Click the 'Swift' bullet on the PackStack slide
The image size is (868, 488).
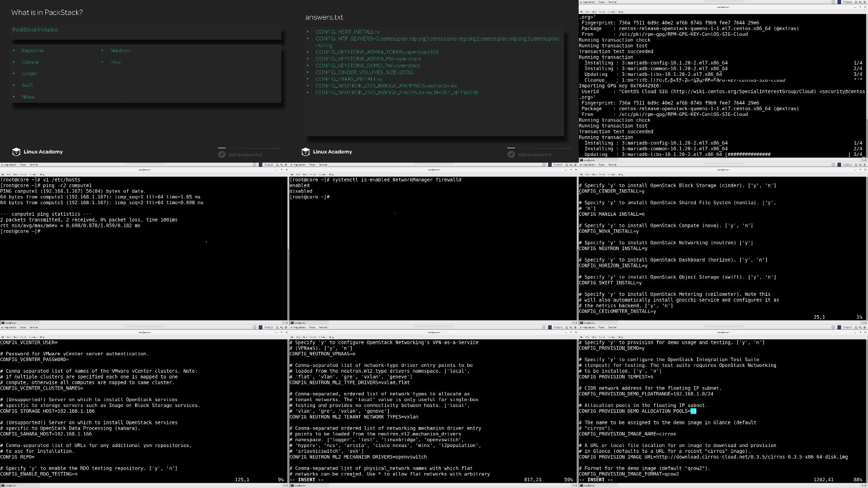27,85
